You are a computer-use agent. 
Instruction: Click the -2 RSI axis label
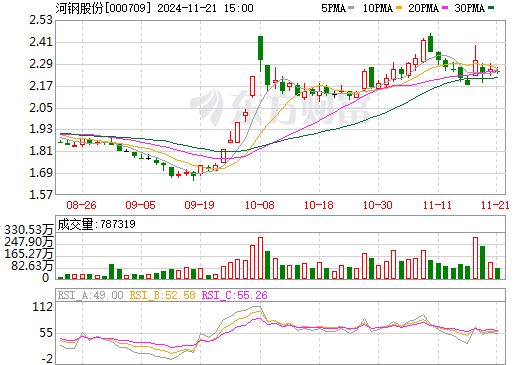[47, 359]
